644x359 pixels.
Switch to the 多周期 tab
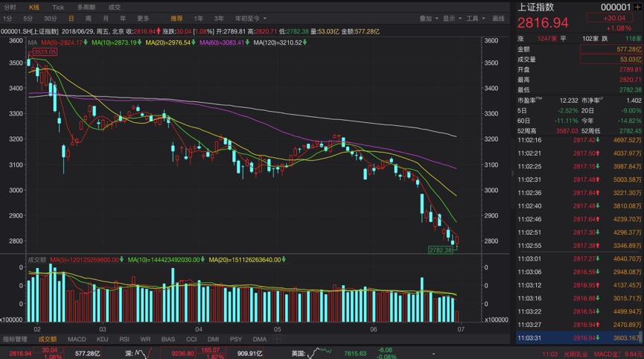click(x=86, y=7)
